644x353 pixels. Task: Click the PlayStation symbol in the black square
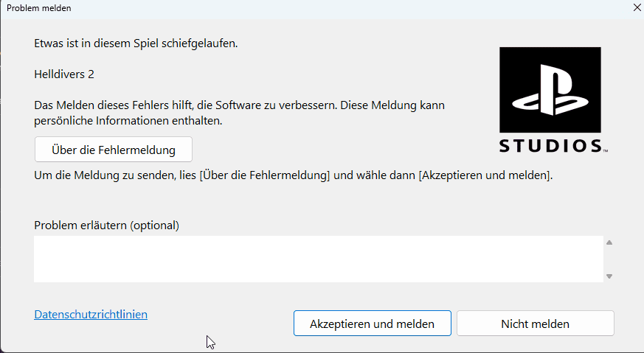pyautogui.click(x=550, y=89)
